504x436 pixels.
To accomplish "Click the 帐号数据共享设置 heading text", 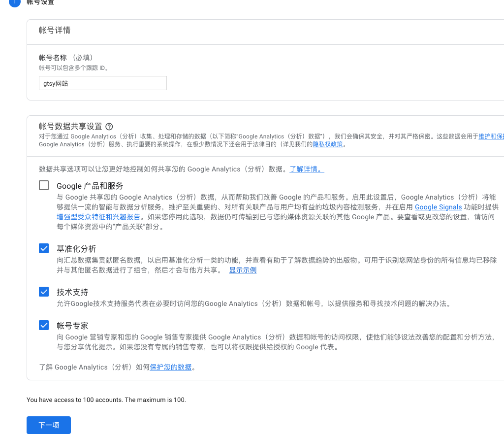I will (70, 127).
